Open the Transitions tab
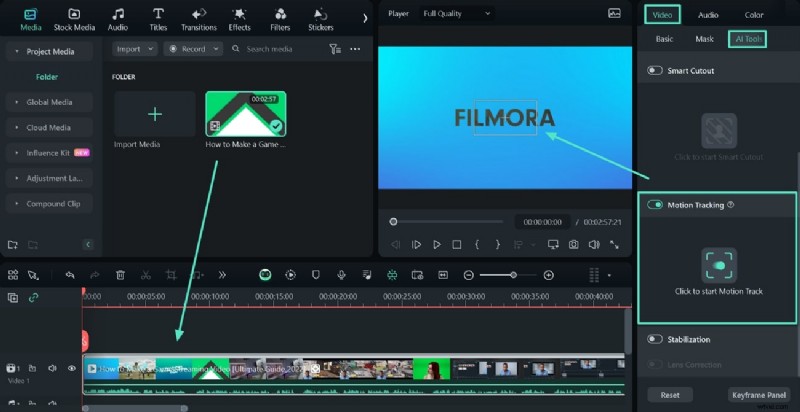This screenshot has height=412, width=800. (x=199, y=19)
